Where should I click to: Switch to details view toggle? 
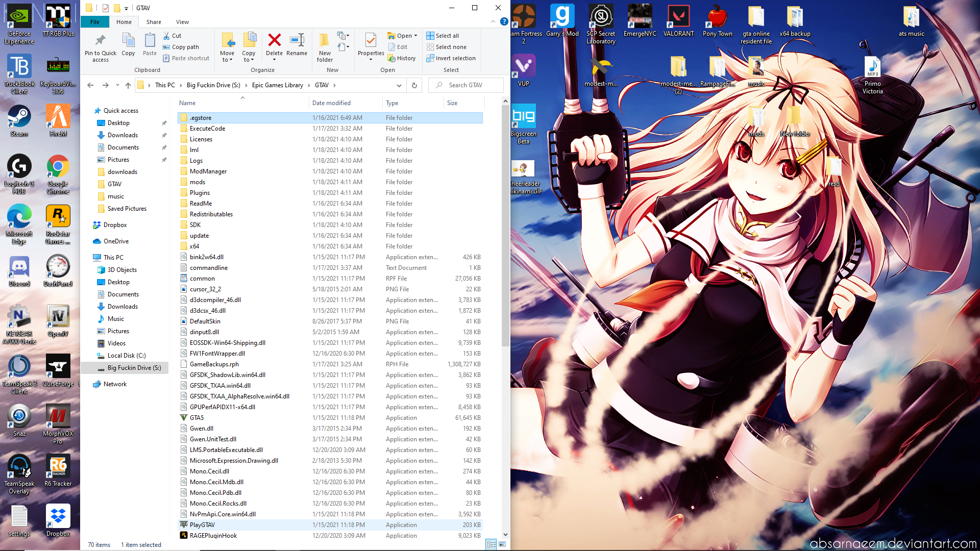pos(491,544)
